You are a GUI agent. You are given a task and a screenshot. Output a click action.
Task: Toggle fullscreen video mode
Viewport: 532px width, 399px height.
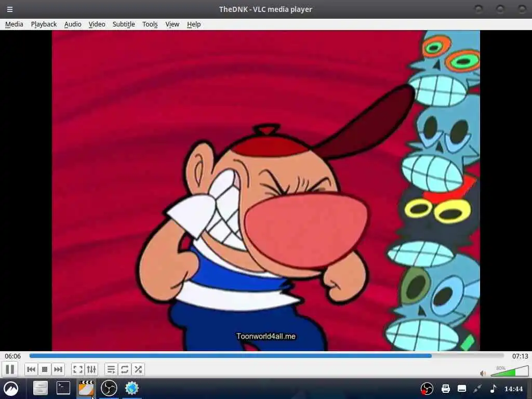point(78,369)
